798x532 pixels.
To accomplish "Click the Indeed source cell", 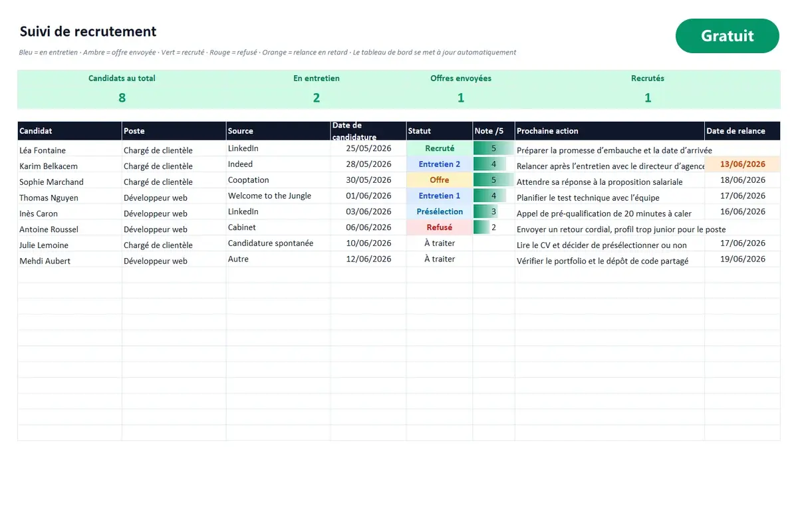I will [279, 164].
